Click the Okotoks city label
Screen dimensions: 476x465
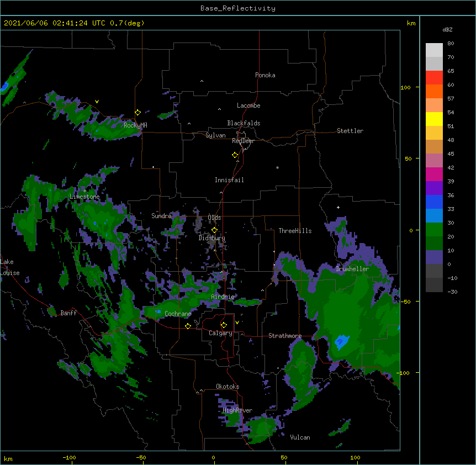228,387
